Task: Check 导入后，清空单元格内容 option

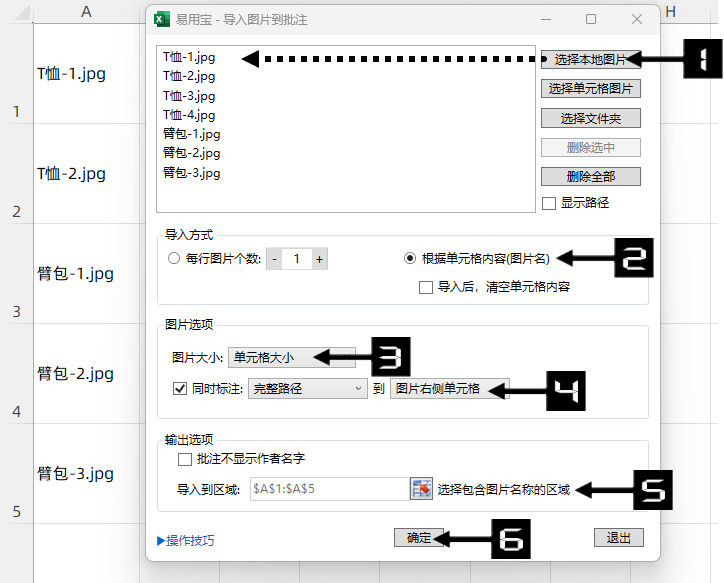Action: click(426, 287)
